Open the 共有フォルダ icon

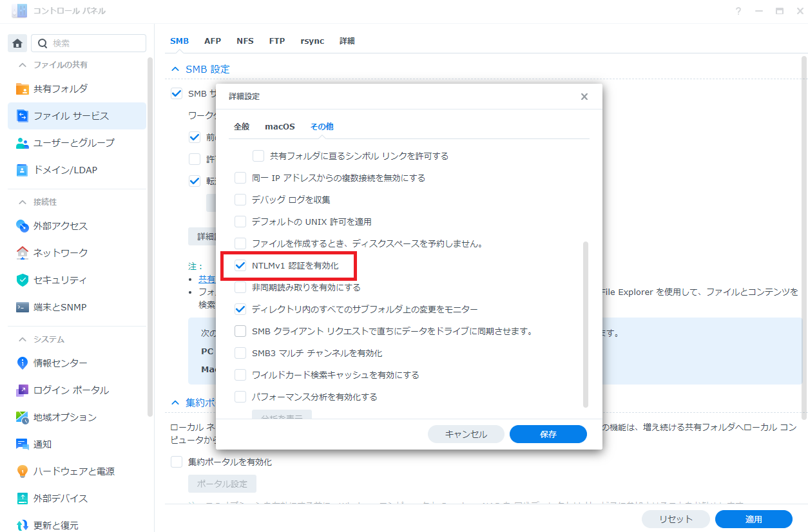pyautogui.click(x=23, y=89)
